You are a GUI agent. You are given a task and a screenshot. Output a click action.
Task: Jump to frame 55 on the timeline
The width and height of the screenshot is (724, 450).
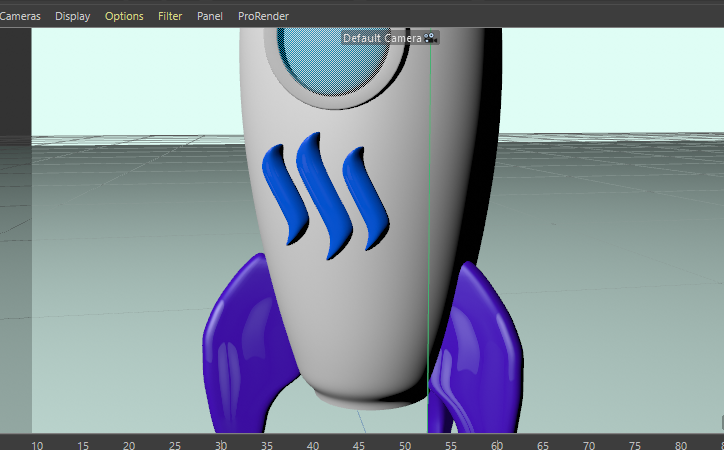[450, 445]
